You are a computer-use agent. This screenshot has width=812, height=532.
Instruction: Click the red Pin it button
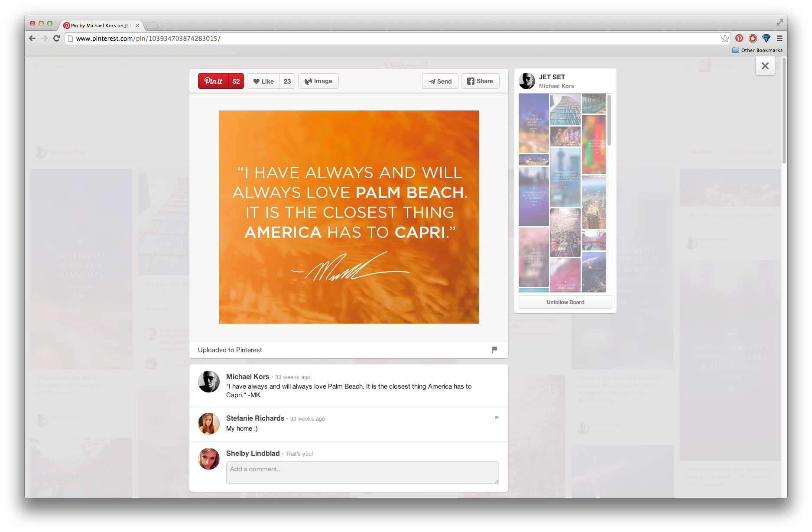tap(213, 81)
